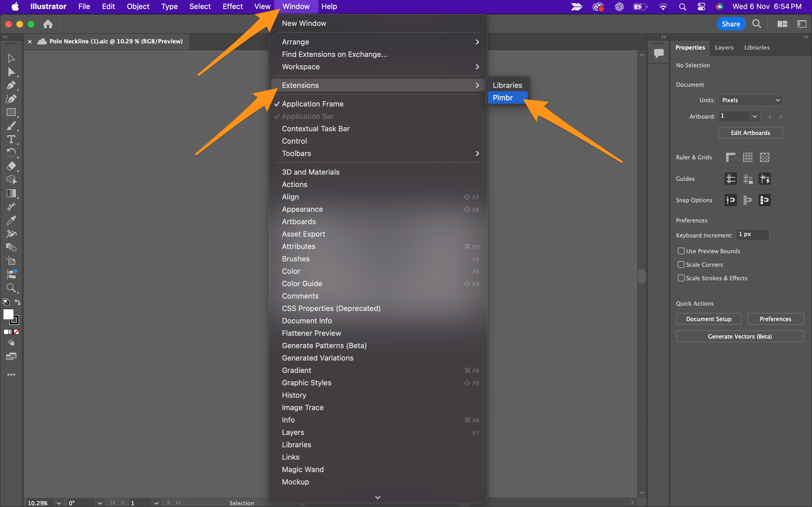Image resolution: width=812 pixels, height=507 pixels.
Task: Click the white Fill color swatch
Action: point(8,314)
